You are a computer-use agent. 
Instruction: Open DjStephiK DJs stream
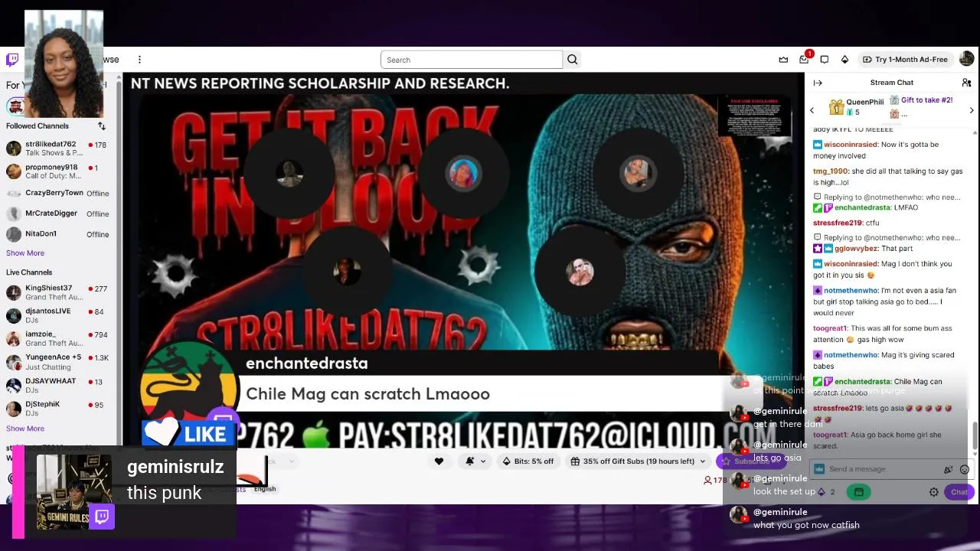[57, 408]
